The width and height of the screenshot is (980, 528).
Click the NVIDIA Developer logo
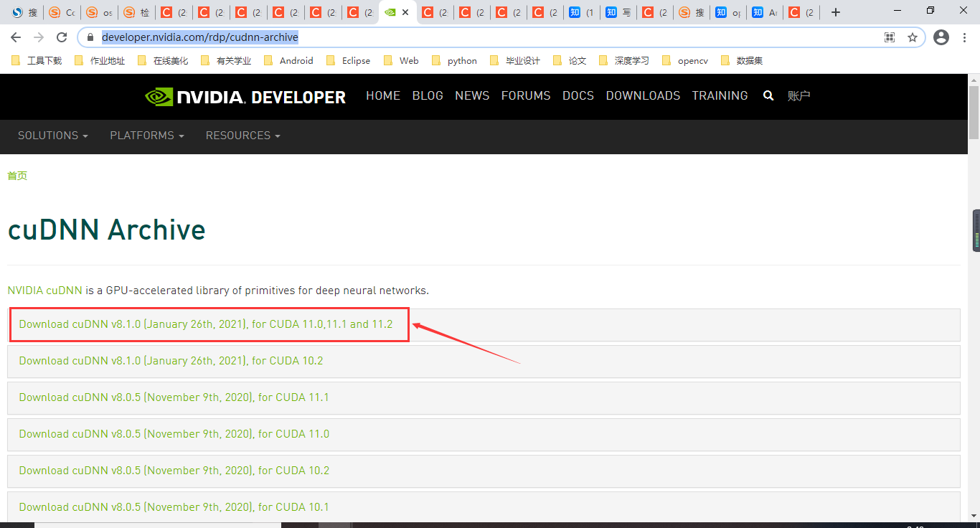click(245, 97)
